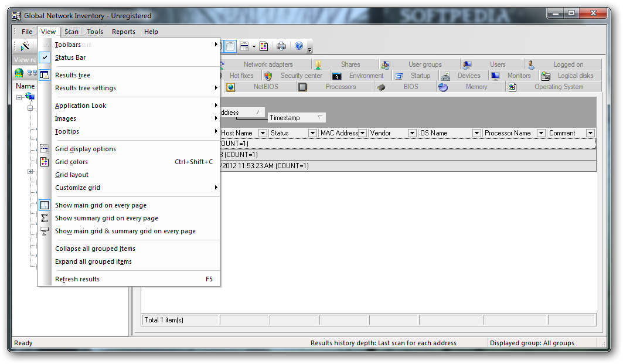This screenshot has height=364, width=623.
Task: Click the Grid colors menu icon
Action: click(x=45, y=162)
